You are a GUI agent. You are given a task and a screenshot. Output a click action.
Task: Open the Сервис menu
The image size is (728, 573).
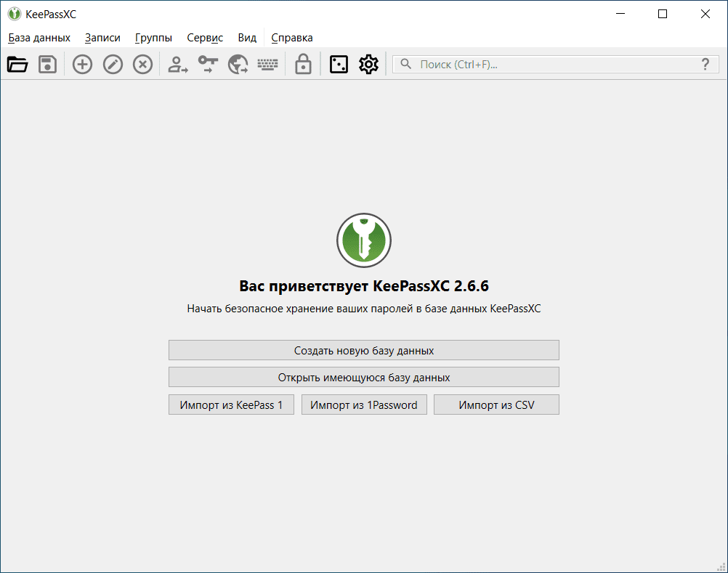[205, 38]
